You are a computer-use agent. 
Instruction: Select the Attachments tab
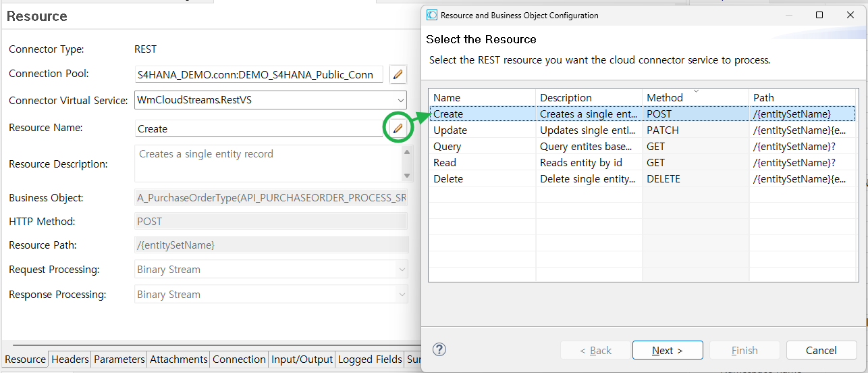[x=178, y=359]
